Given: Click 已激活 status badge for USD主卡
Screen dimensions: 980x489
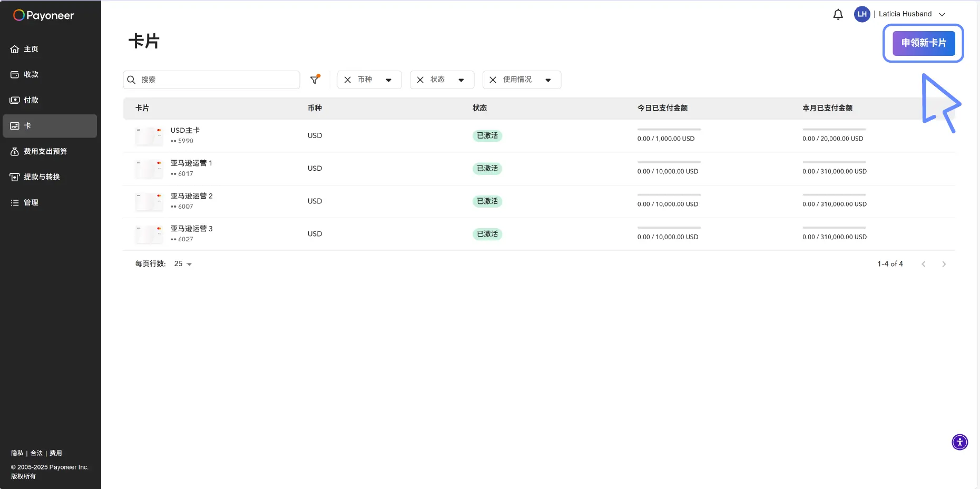Looking at the screenshot, I should [x=487, y=136].
